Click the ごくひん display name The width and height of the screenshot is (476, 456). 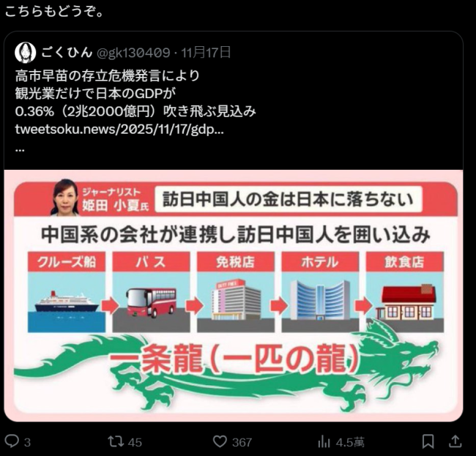coord(67,52)
